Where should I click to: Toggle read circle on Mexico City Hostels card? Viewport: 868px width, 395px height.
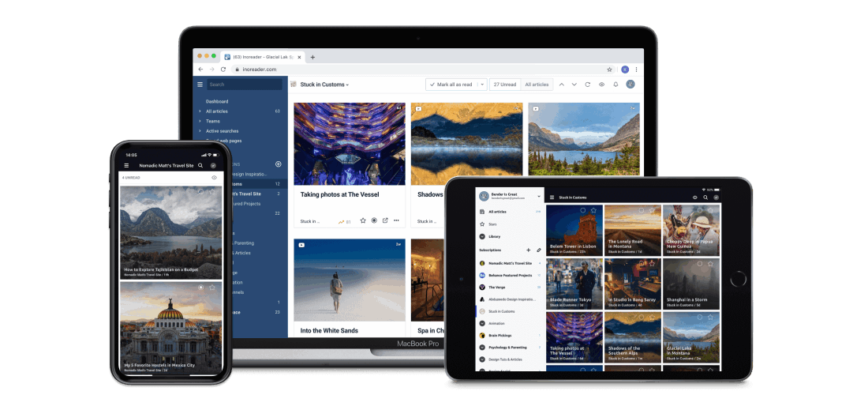click(201, 288)
